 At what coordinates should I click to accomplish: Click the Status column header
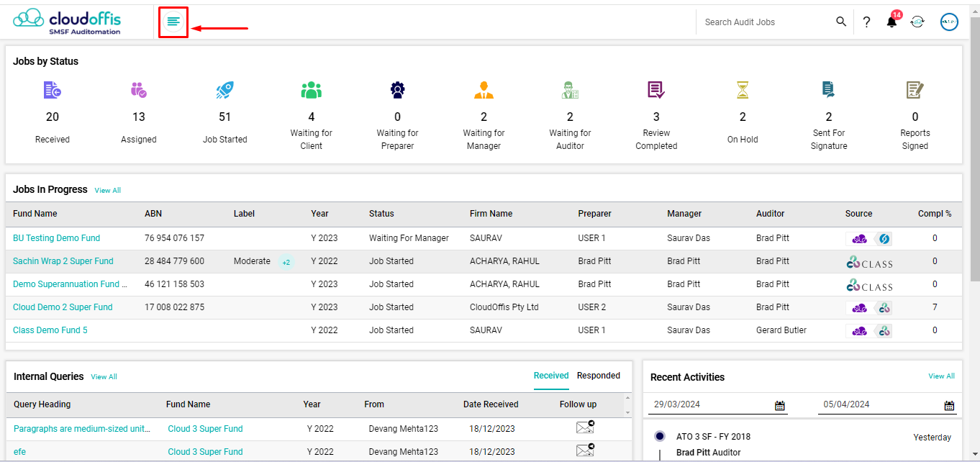(381, 214)
